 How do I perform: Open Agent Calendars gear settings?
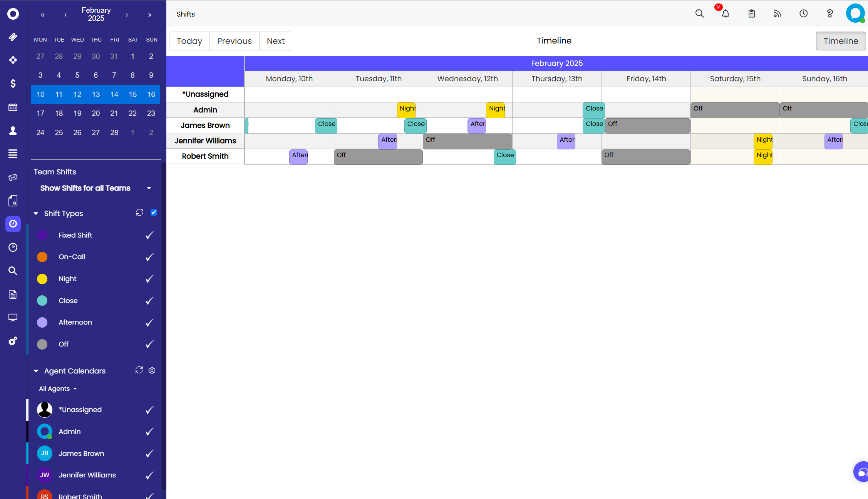[x=152, y=370]
